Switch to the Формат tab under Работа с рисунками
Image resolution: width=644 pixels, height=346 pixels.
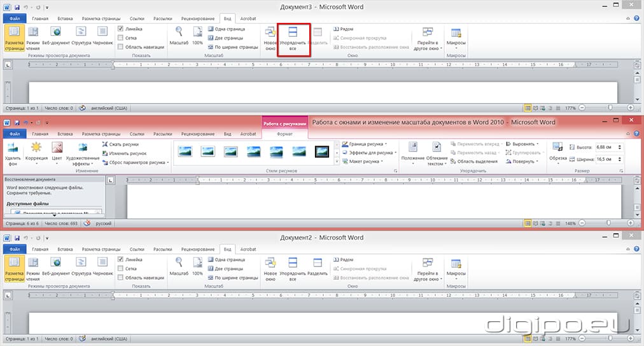click(284, 134)
